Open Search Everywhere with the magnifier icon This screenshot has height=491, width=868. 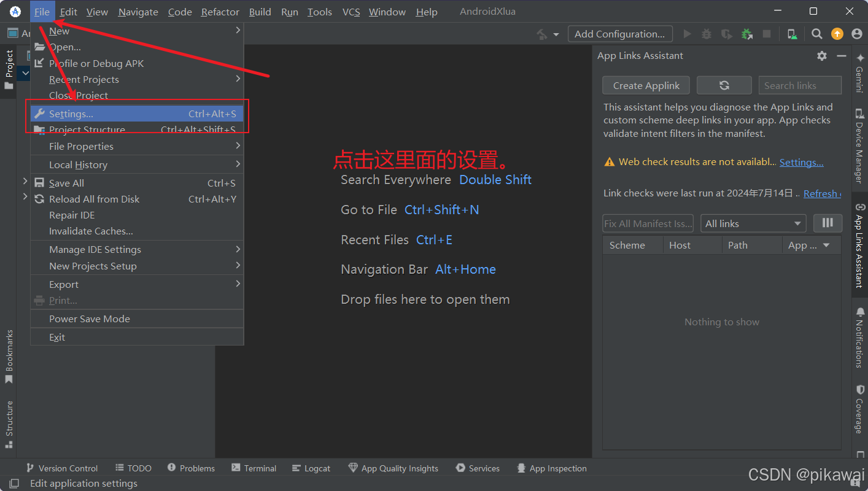[816, 34]
